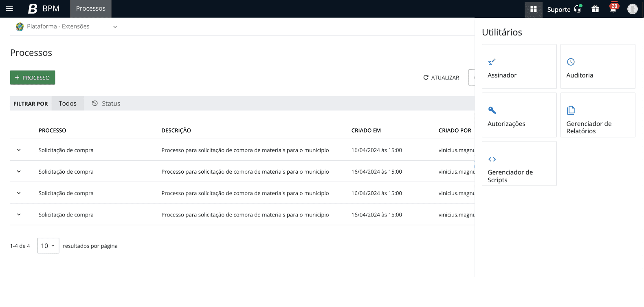The width and height of the screenshot is (644, 307).
Task: Click the Processos page heading
Action: 31,53
